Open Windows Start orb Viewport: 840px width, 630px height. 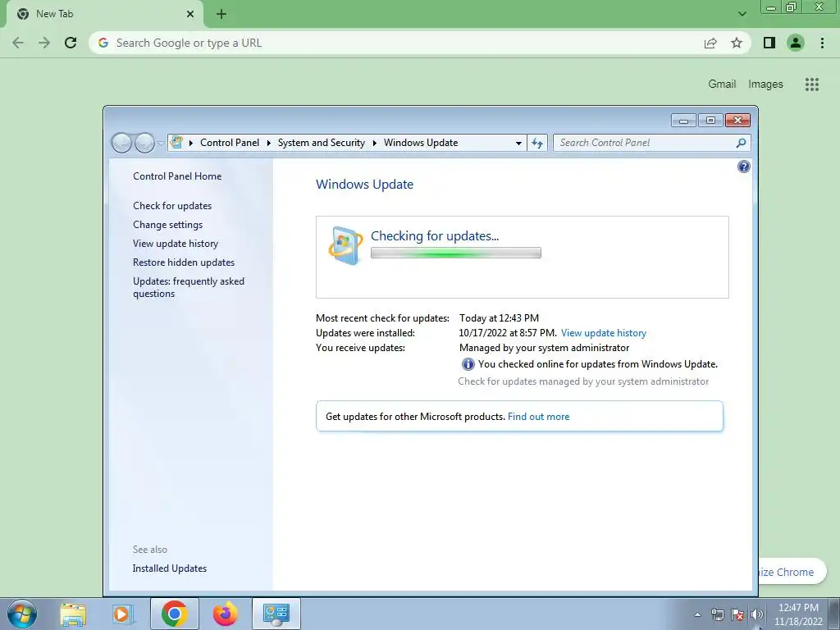click(22, 614)
